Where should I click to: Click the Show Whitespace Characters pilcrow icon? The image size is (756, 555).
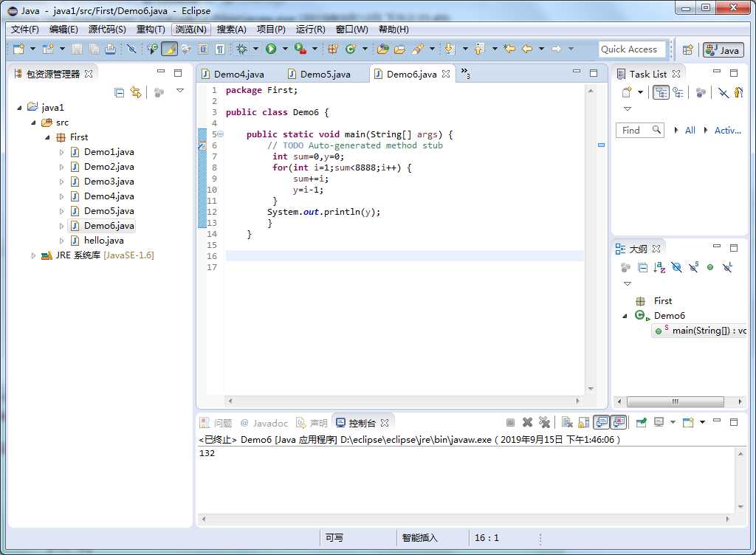click(220, 49)
